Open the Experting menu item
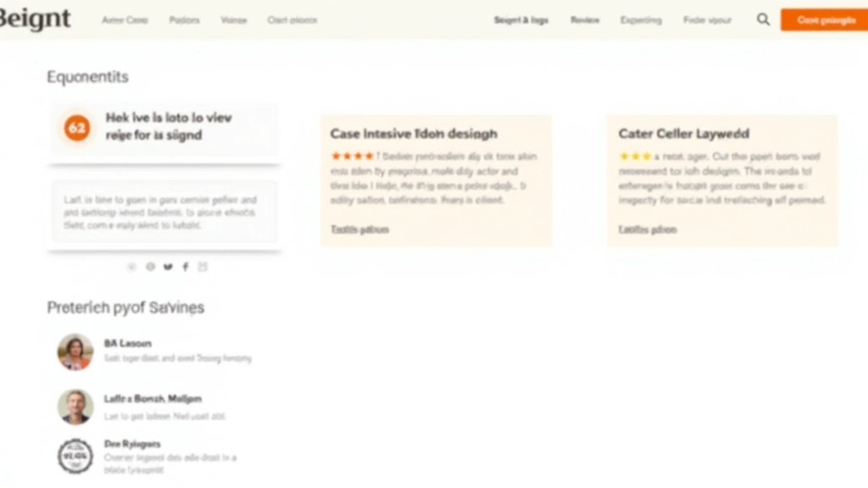 [640, 19]
